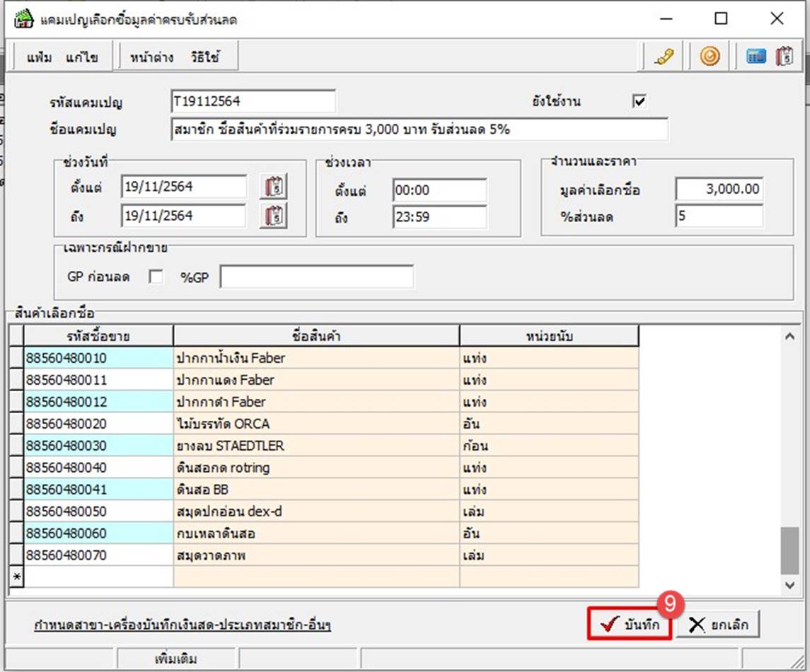Open the วิธีใช้ menu
This screenshot has height=672, width=810.
pyautogui.click(x=204, y=57)
